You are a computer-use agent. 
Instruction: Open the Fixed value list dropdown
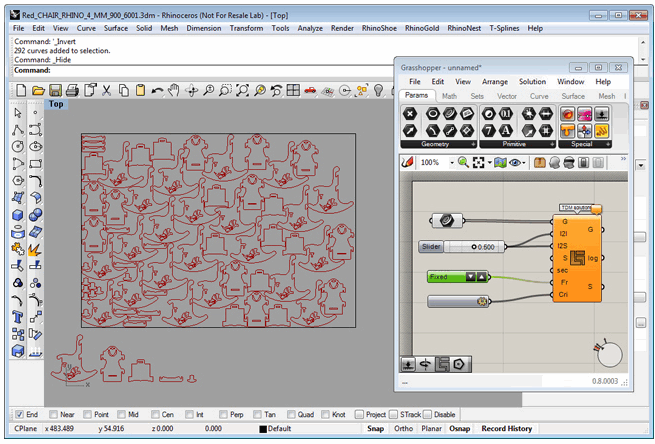471,276
